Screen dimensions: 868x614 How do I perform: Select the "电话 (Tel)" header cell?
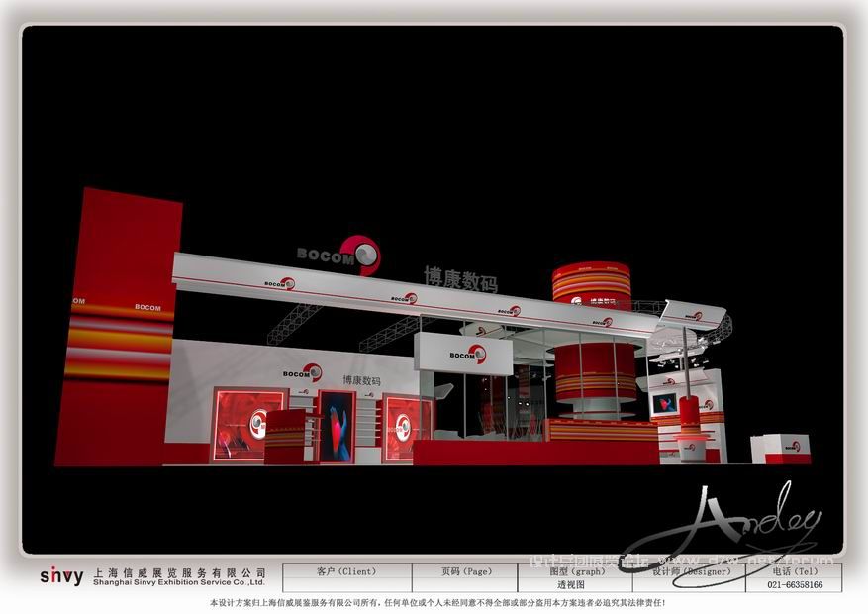click(795, 571)
